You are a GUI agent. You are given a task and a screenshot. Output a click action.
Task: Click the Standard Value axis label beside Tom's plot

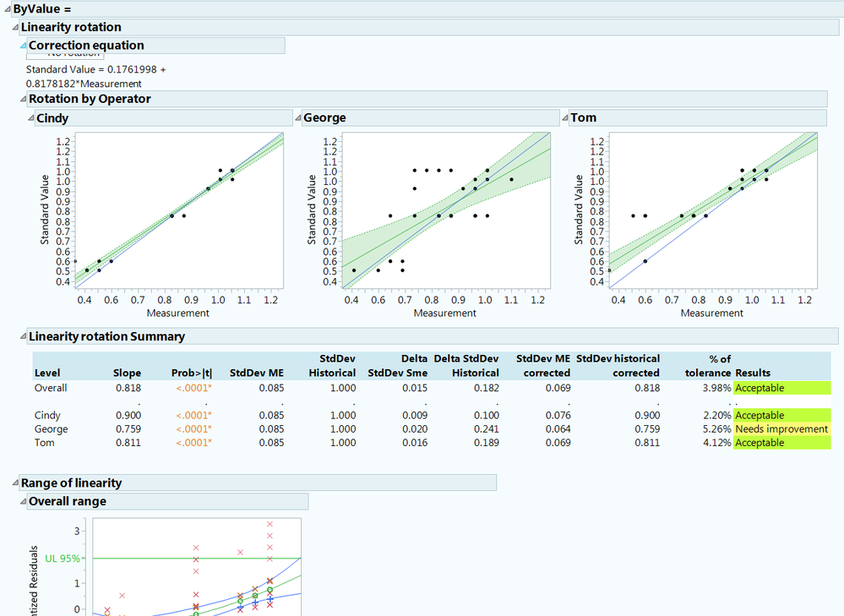click(x=579, y=210)
